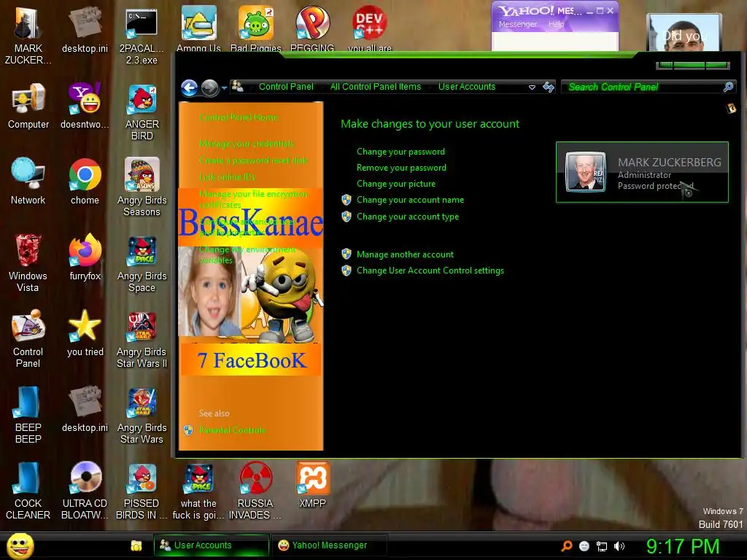The width and height of the screenshot is (747, 560).
Task: Open the ANGER BIRD desktop icon
Action: [142, 113]
